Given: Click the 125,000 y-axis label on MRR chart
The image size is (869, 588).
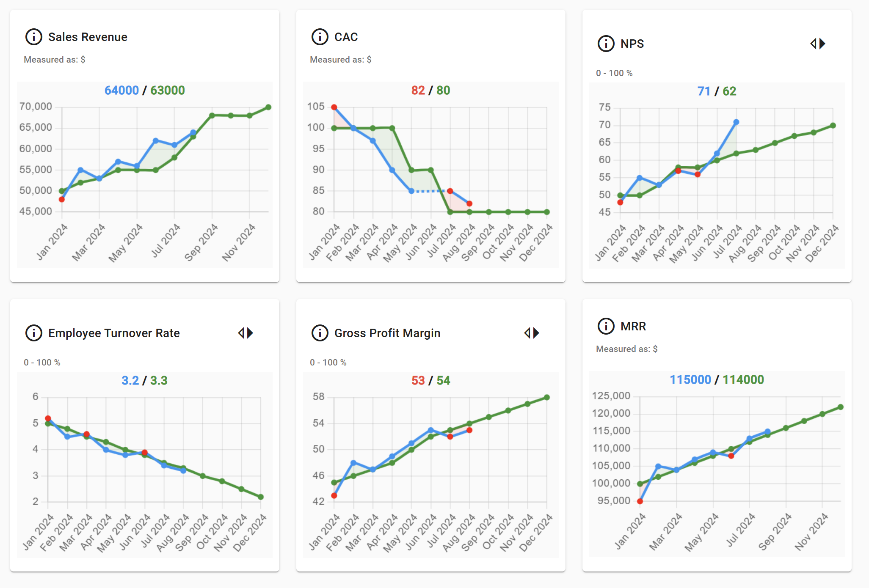Looking at the screenshot, I should (x=611, y=396).
